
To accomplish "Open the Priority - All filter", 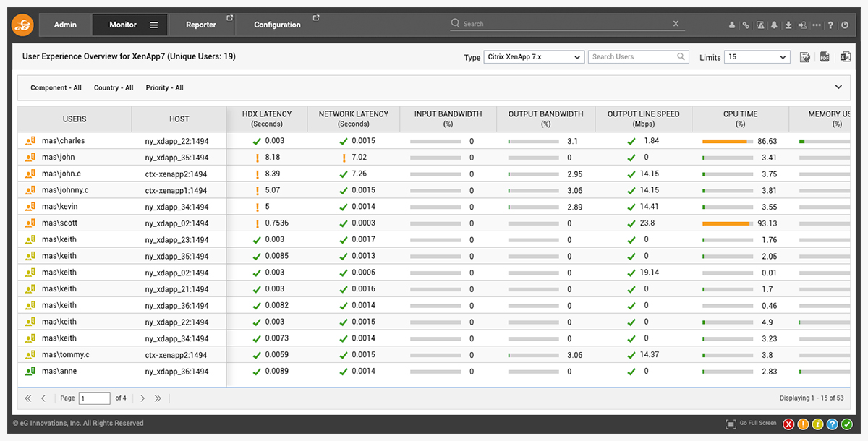I will tap(164, 88).
